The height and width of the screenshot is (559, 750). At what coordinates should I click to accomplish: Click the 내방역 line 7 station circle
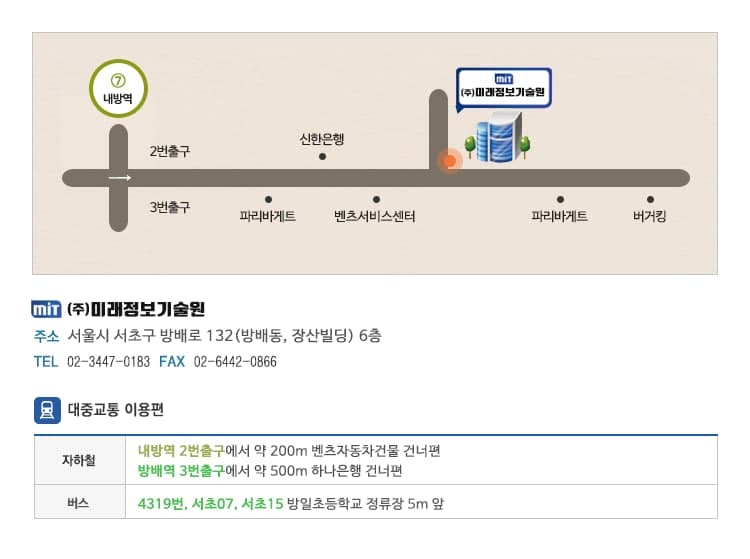(118, 88)
